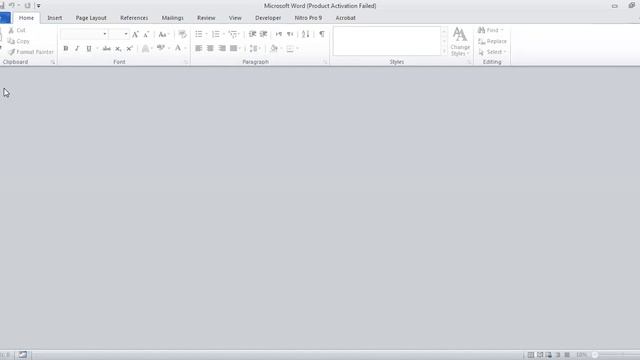
Task: Open the Styles dialog launcher
Action: pyautogui.click(x=469, y=62)
